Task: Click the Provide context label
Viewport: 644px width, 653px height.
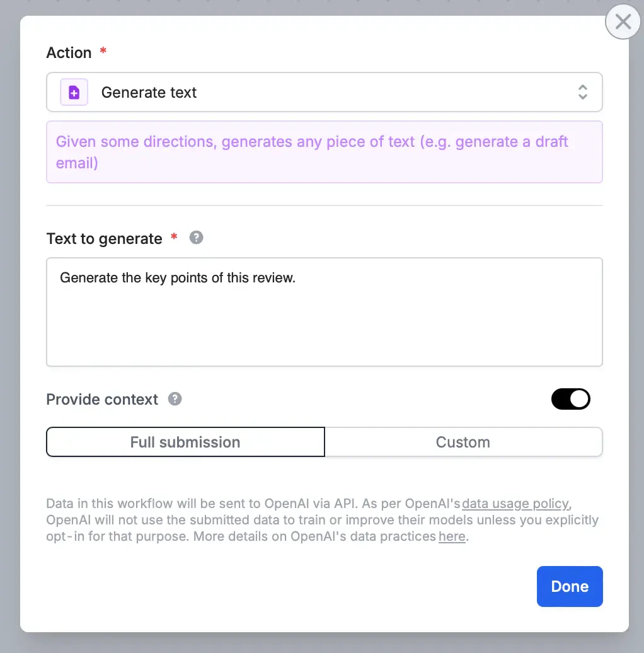Action: click(x=101, y=398)
